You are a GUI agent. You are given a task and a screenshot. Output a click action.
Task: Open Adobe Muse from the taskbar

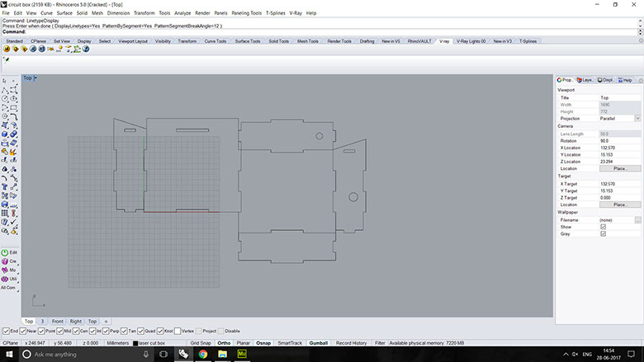(x=242, y=354)
